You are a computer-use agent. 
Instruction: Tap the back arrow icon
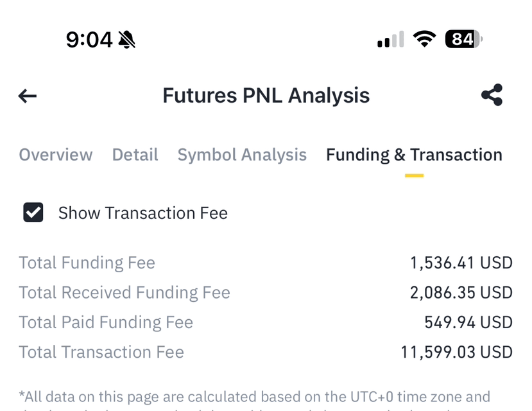point(27,96)
